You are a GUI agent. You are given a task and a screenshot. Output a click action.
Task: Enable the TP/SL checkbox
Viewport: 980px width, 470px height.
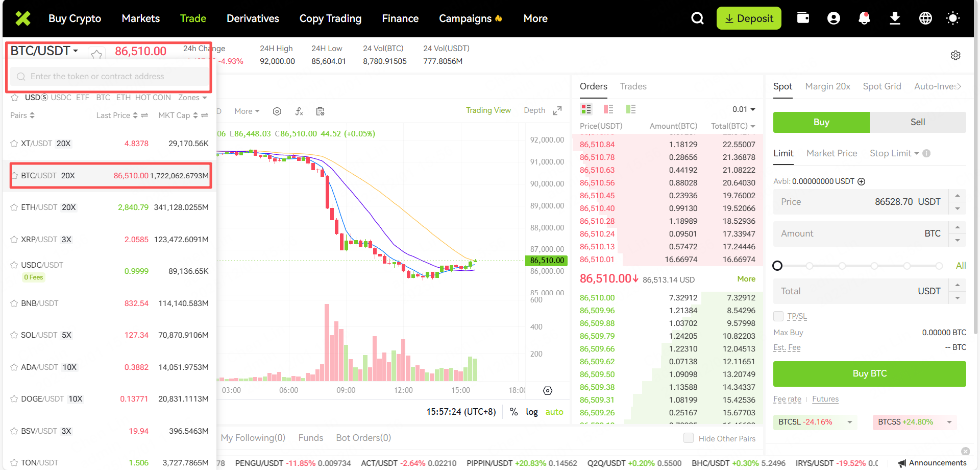tap(778, 316)
